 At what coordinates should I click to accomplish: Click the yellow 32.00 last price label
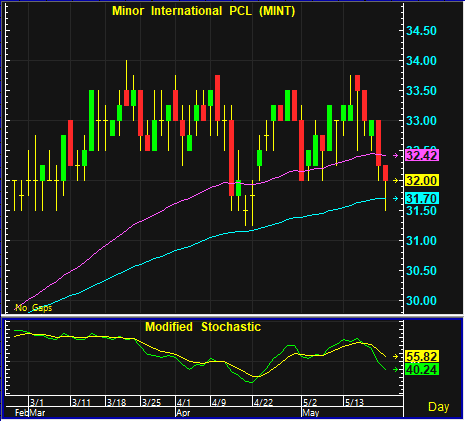tap(422, 180)
